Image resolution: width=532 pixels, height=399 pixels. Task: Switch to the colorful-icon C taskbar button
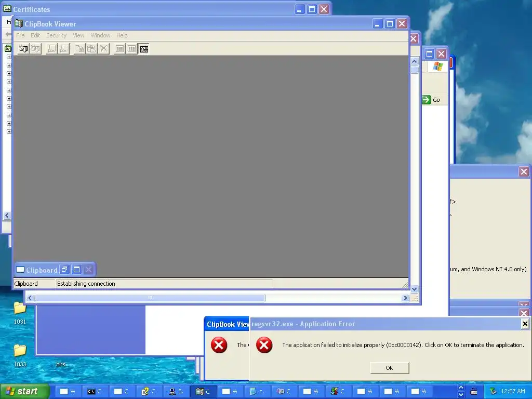pos(338,391)
